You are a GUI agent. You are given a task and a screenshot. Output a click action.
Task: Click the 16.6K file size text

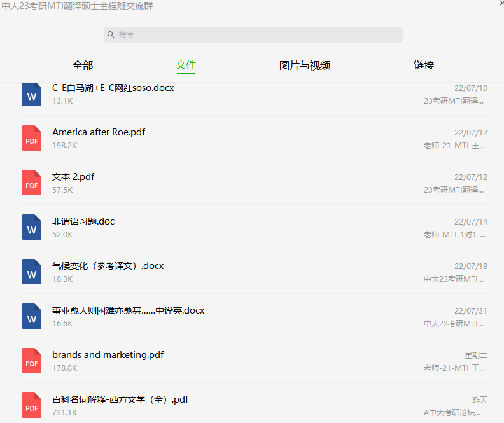click(x=62, y=324)
